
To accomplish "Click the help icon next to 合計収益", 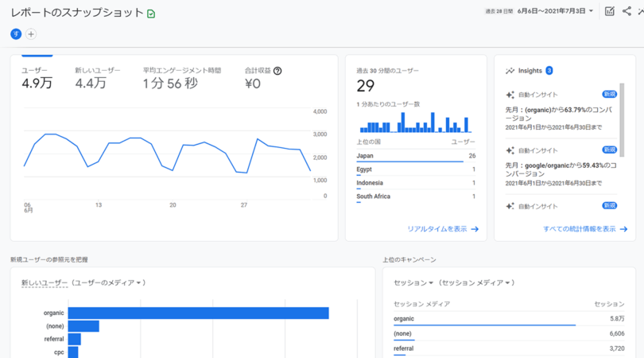I will [277, 71].
